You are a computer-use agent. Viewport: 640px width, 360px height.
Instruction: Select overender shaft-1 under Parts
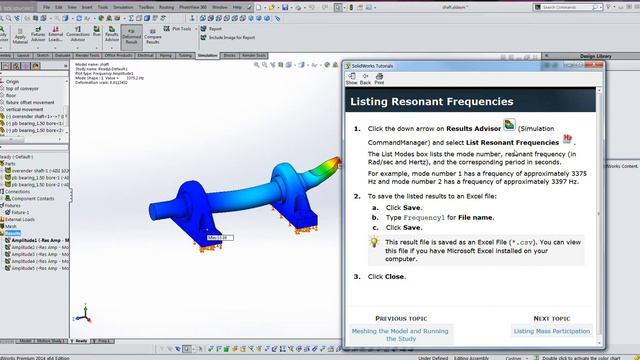39,171
